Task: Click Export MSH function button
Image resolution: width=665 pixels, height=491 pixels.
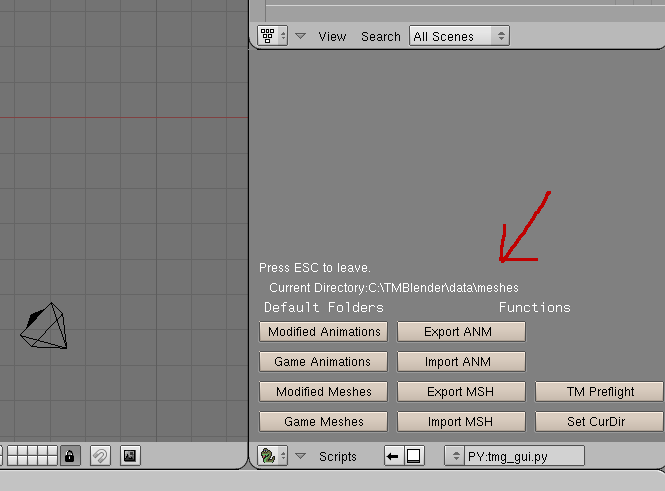Action: 461,391
